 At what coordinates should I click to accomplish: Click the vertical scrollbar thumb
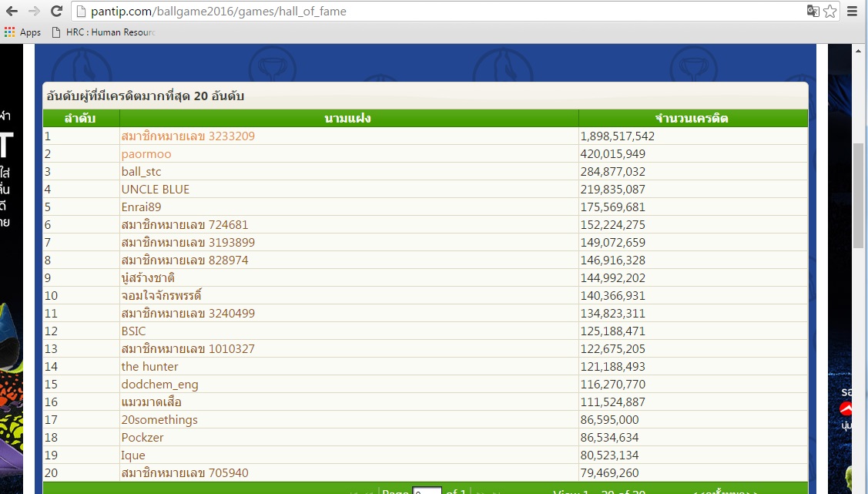(859, 196)
